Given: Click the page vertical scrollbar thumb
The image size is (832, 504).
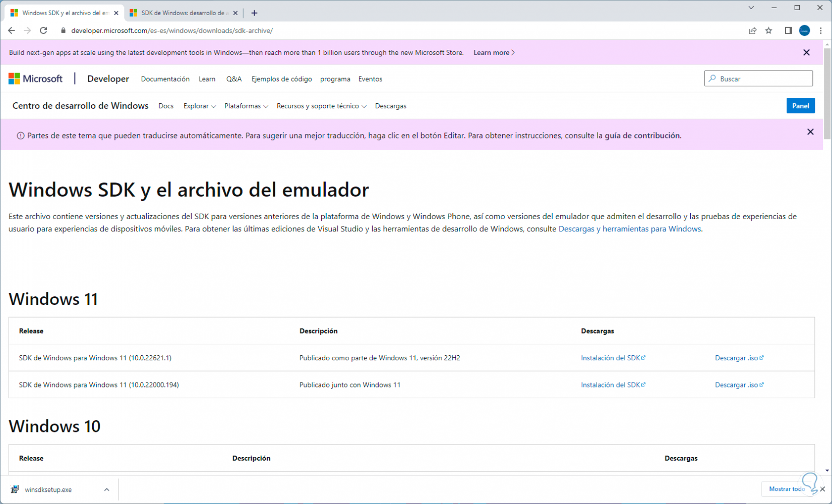Looking at the screenshot, I should point(827,93).
